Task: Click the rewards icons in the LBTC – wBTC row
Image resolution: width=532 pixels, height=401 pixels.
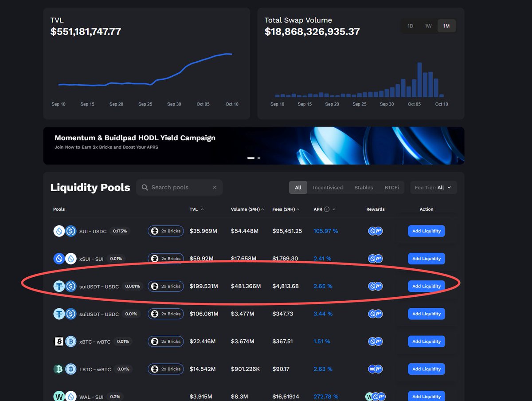Action: pos(376,369)
